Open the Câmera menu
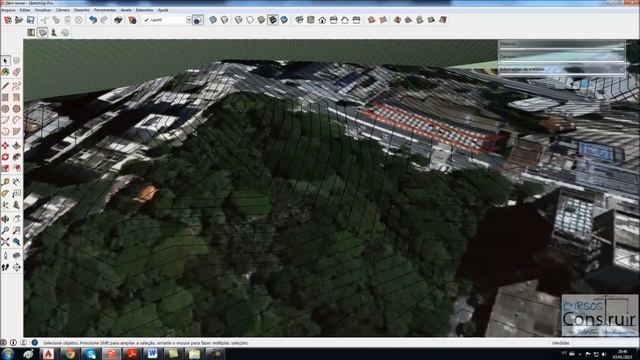This screenshot has width=640, height=360. 62,10
